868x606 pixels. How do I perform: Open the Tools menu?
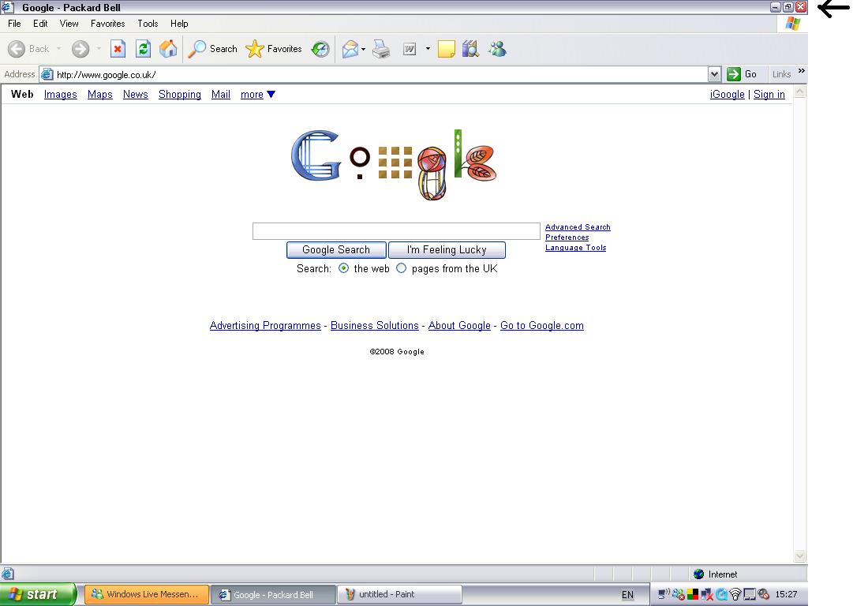(148, 24)
